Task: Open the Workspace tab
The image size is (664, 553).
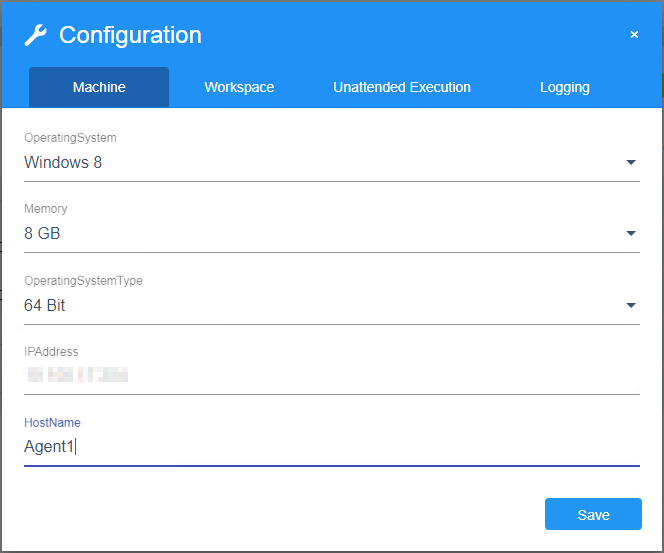Action: (239, 87)
